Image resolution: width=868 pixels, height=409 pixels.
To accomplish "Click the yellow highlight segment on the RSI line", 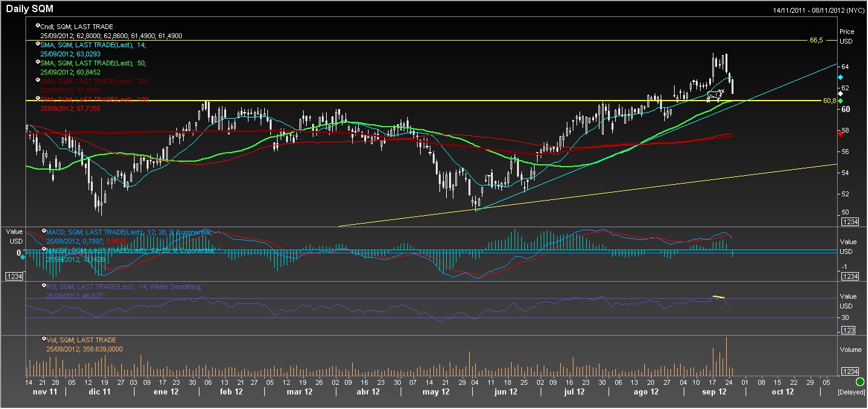I will point(718,297).
